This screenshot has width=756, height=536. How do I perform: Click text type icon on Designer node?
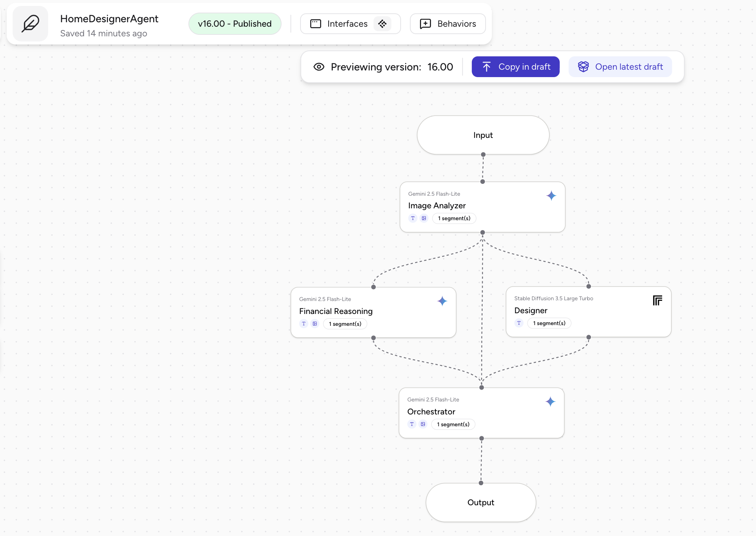point(519,323)
